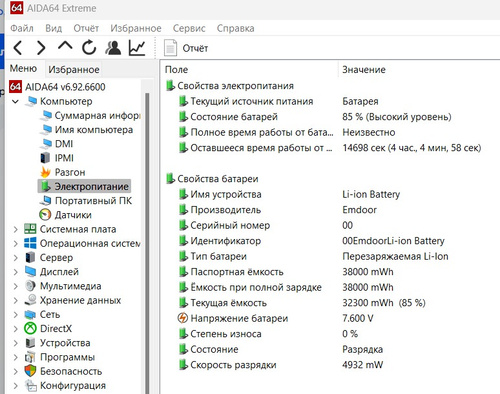Click the Дисплей monitor icon

pos(30,272)
